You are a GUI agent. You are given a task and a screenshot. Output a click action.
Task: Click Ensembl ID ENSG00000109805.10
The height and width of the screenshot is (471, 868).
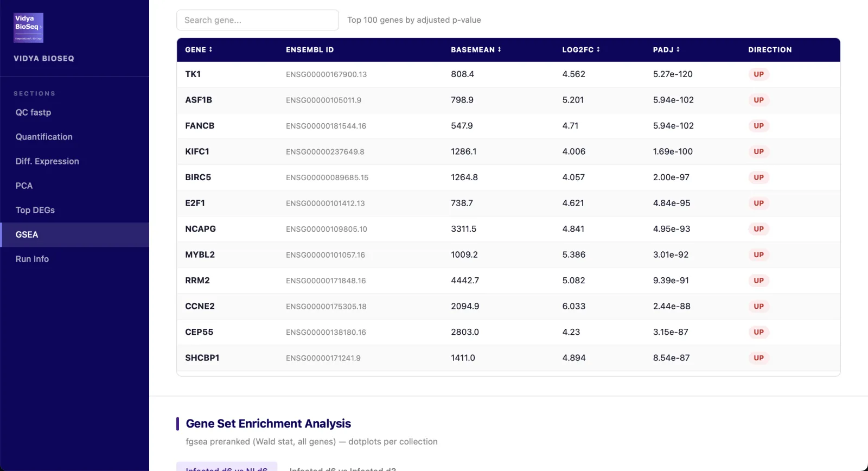[x=327, y=229]
